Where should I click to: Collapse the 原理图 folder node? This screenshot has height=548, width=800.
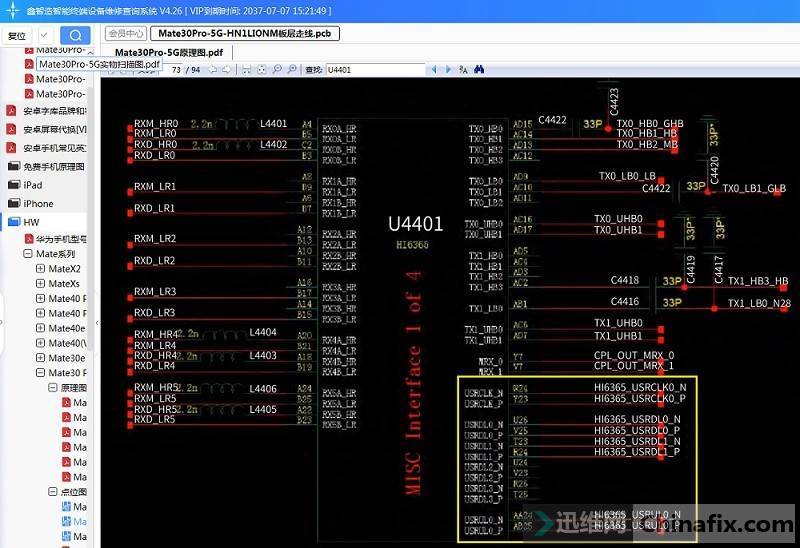click(x=52, y=387)
